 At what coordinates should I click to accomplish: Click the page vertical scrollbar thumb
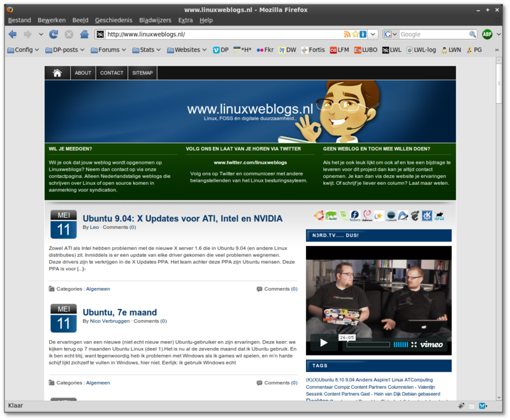(499, 83)
